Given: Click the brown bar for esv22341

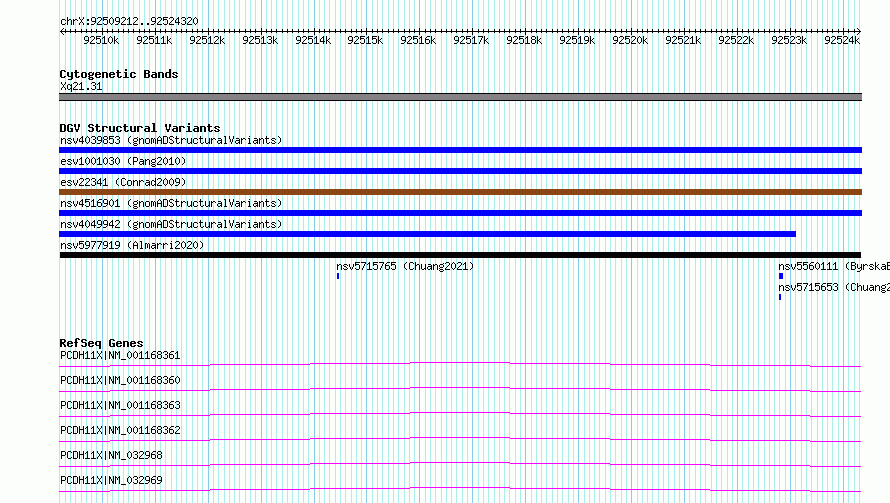Looking at the screenshot, I should [x=460, y=192].
